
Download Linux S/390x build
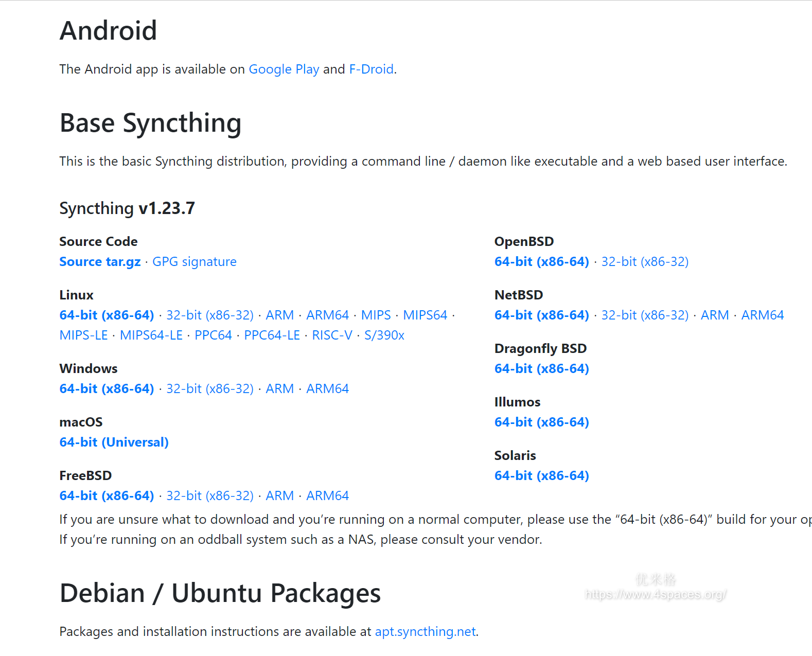click(384, 335)
